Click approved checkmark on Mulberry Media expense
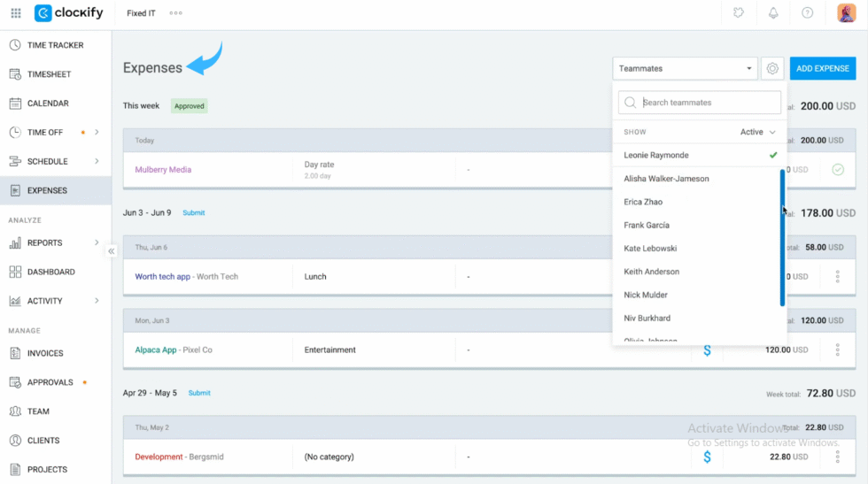 [x=838, y=170]
